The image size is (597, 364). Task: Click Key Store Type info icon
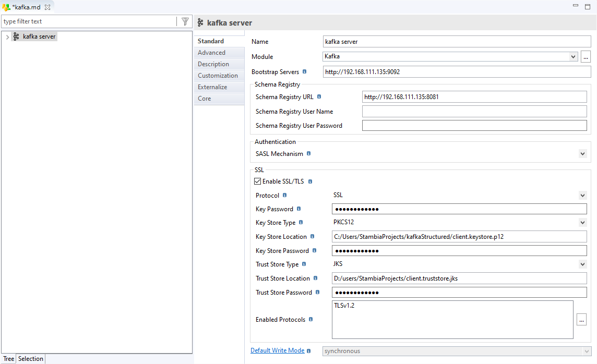click(301, 222)
